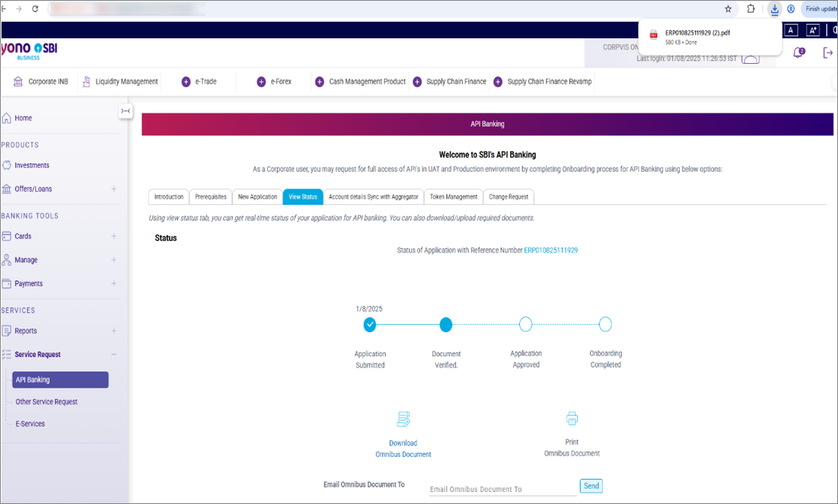
Task: Expand the e-Forex plus icon
Action: (261, 82)
